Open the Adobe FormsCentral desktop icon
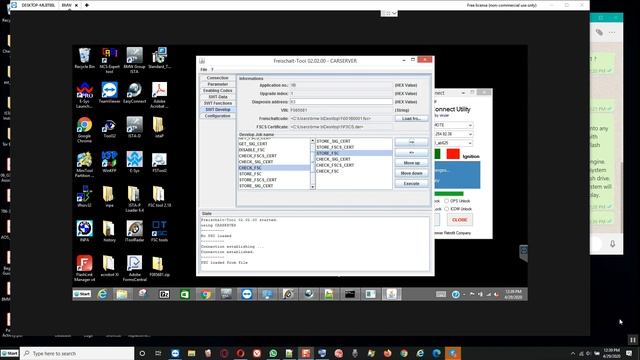 click(134, 268)
